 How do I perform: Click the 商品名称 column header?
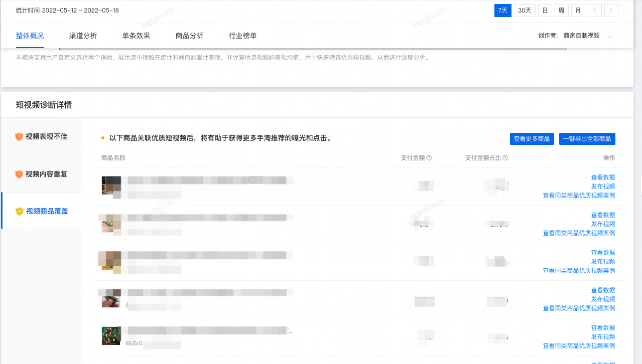[113, 158]
